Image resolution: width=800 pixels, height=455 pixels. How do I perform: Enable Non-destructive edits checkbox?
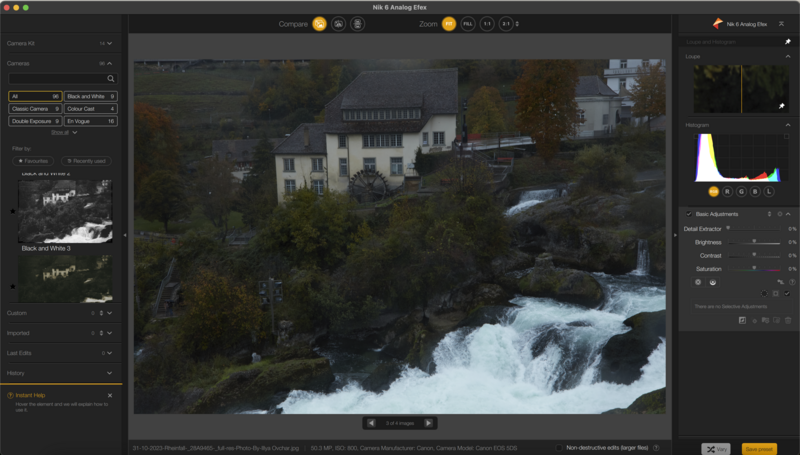pyautogui.click(x=560, y=448)
